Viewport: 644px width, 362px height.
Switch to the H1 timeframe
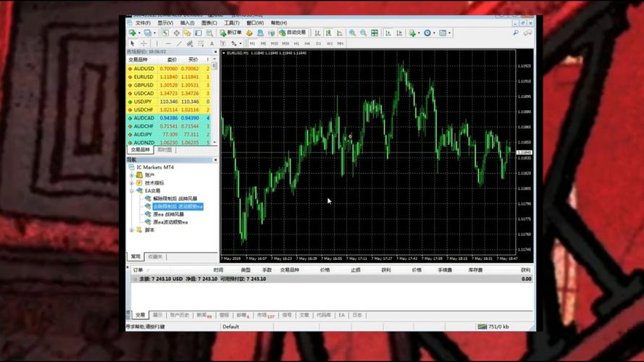[x=296, y=43]
